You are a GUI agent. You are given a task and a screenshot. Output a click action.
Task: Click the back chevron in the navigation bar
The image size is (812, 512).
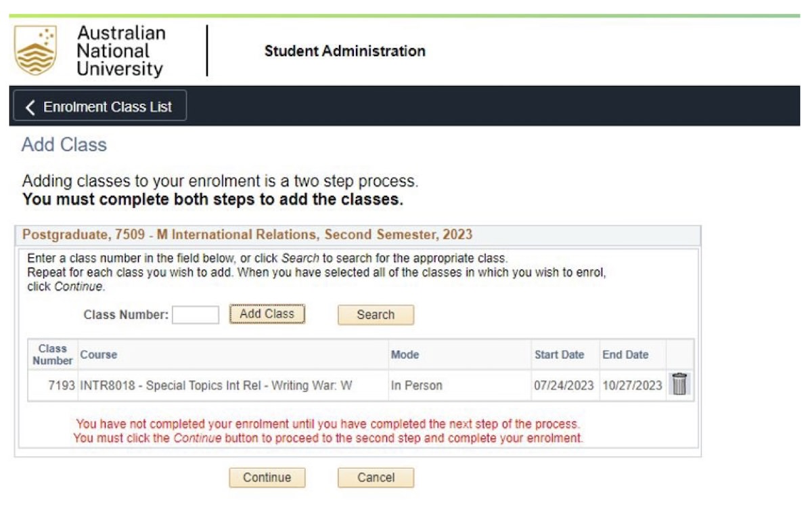coord(31,106)
